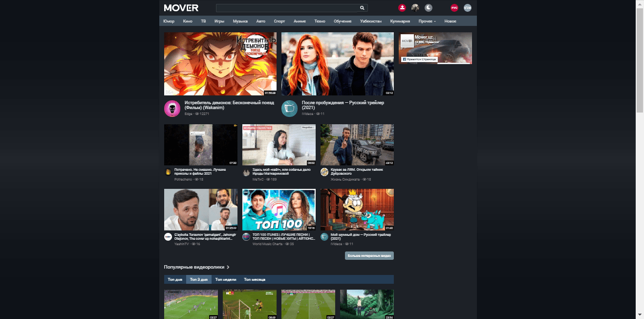
Task: Open the Спорт category
Action: point(279,22)
